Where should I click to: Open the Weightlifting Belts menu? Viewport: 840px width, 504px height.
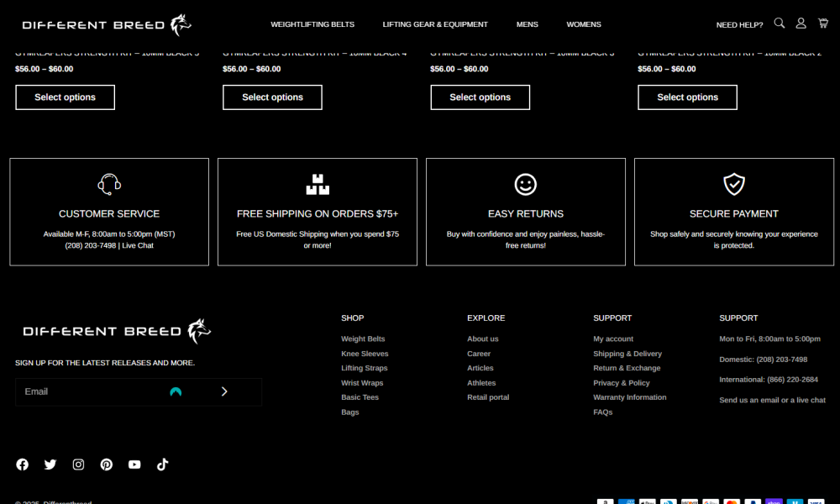(312, 24)
